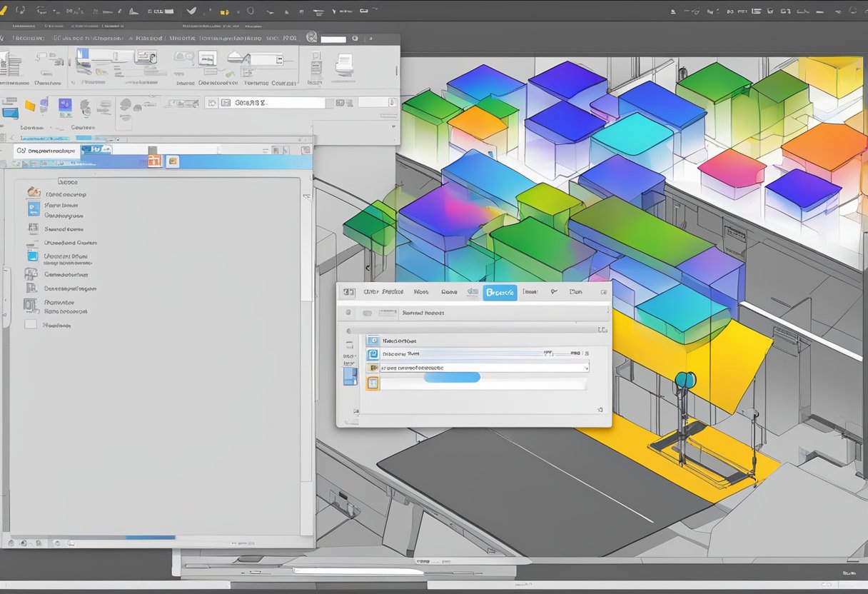Click the blue progress bar at panel bottom
Image resolution: width=868 pixels, height=594 pixels.
click(x=150, y=537)
